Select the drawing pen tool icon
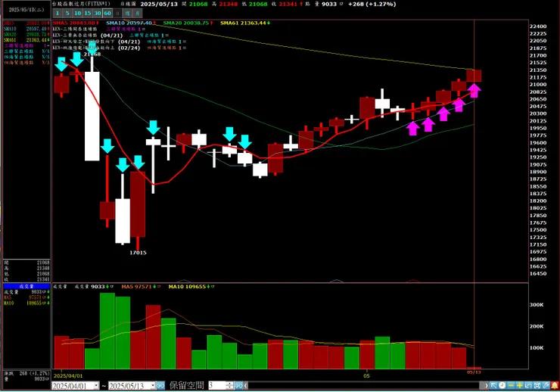The image size is (560, 392). (546, 386)
